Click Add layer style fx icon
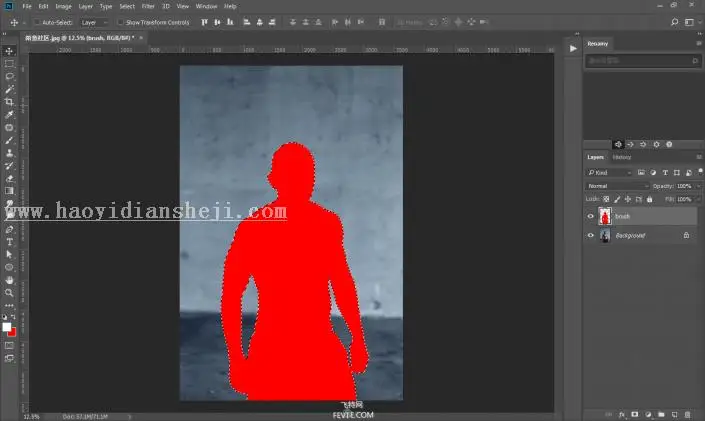Screen dimensions: 705x421 click(622, 414)
